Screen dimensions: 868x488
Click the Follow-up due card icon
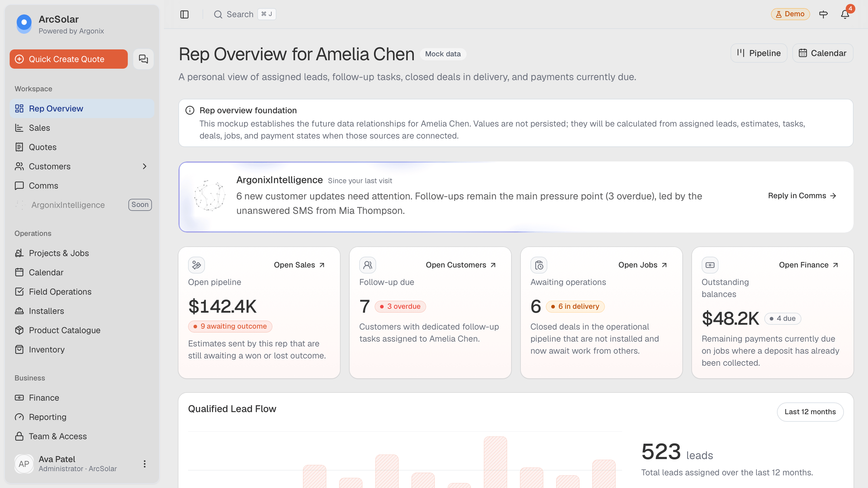point(368,265)
